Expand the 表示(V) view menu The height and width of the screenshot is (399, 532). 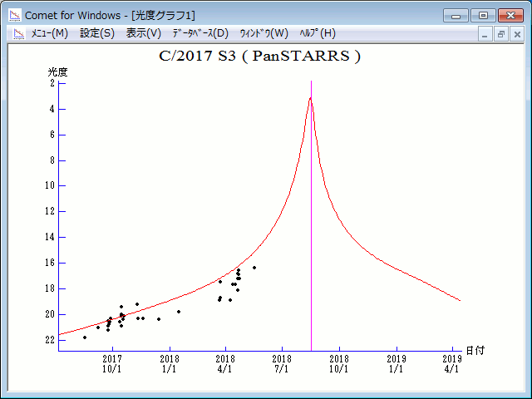click(144, 33)
